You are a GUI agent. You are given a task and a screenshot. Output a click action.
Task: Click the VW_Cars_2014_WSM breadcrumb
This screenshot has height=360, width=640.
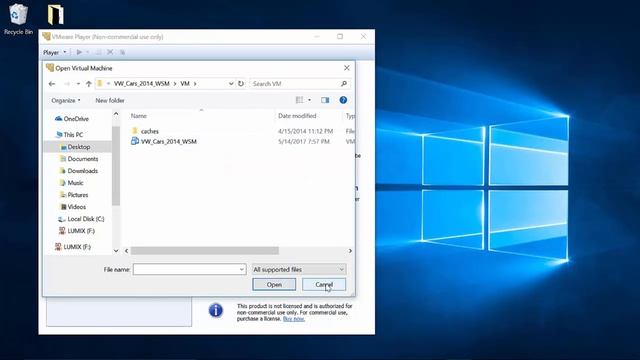pyautogui.click(x=141, y=84)
